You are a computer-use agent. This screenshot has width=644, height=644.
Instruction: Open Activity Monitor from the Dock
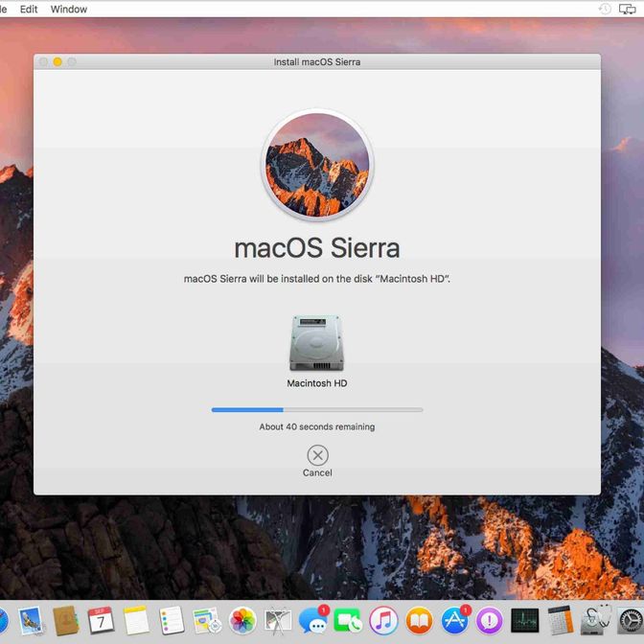525,621
